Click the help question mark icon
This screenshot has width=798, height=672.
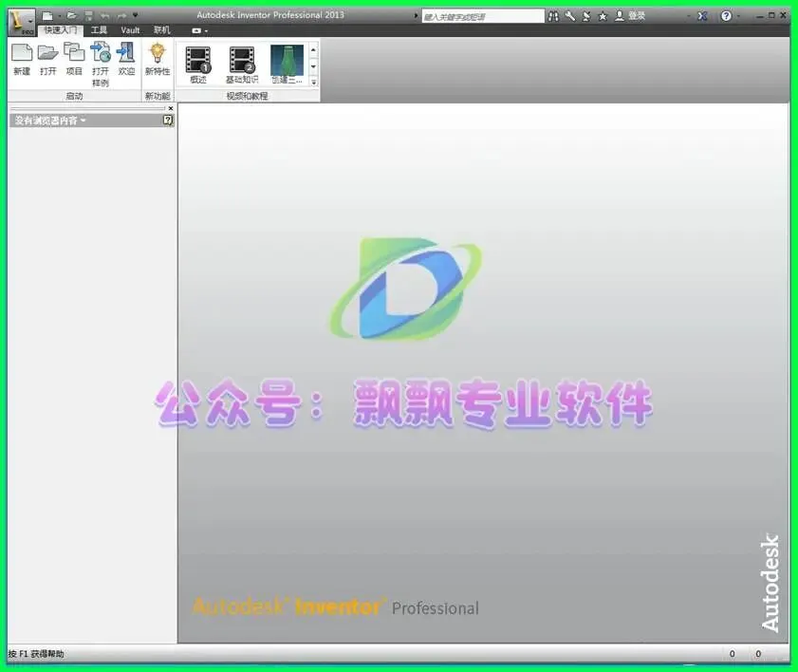[726, 16]
